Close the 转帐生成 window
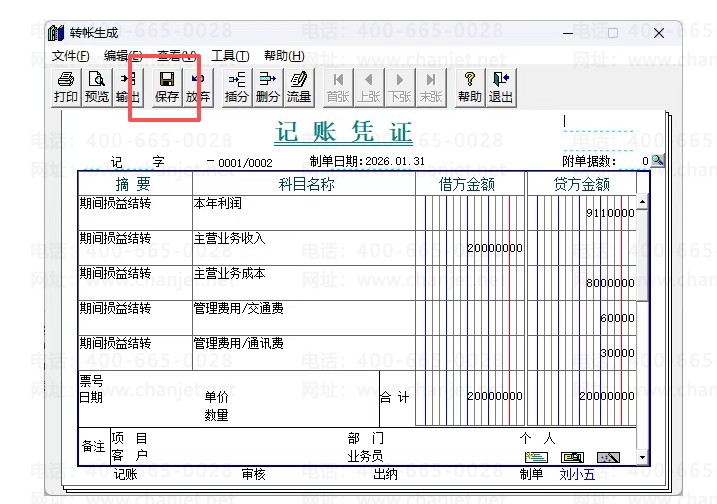This screenshot has width=717, height=504. pyautogui.click(x=659, y=33)
